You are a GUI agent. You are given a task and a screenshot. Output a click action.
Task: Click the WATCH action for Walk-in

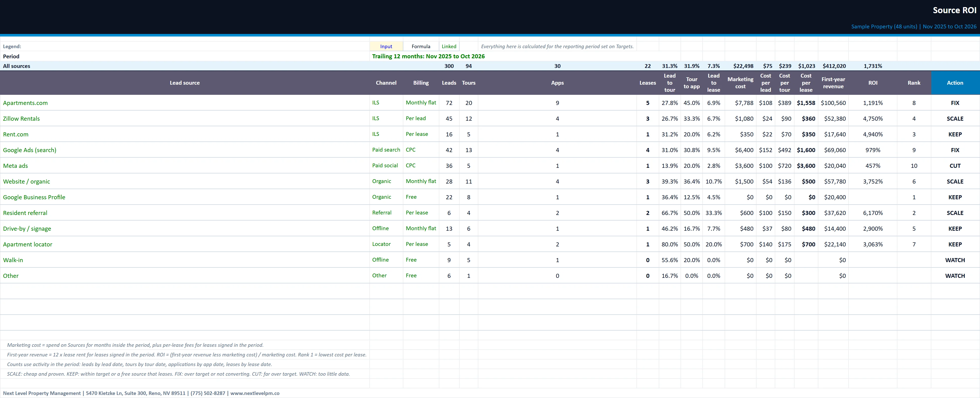pos(955,260)
